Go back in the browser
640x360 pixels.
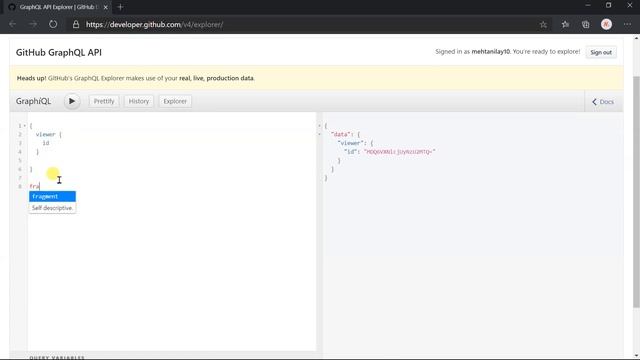pyautogui.click(x=13, y=24)
